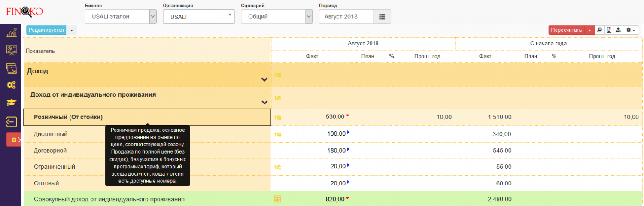This screenshot has height=206, width=644.
Task: Select the Дисконтный row label
Action: tap(51, 134)
